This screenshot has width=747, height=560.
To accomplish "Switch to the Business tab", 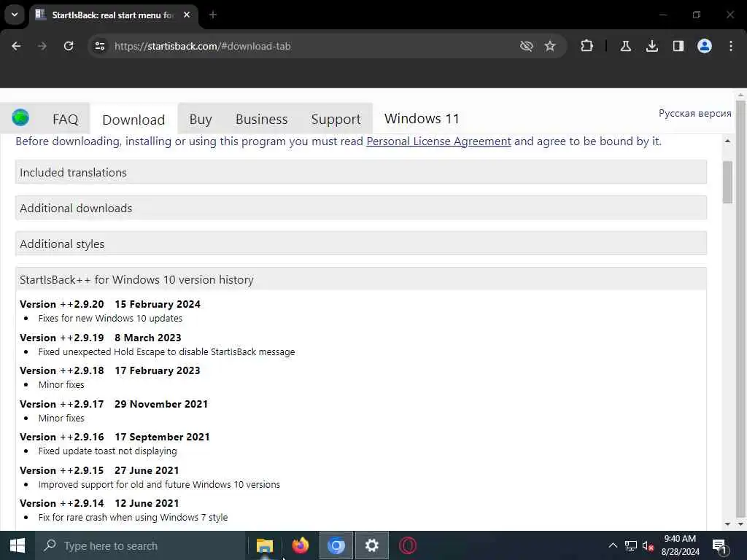I will pyautogui.click(x=262, y=119).
